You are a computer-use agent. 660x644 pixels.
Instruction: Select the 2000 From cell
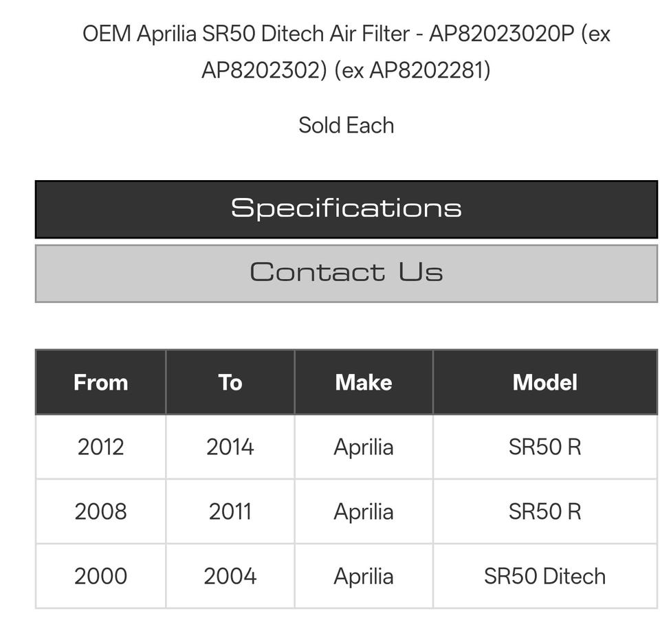[x=100, y=576]
